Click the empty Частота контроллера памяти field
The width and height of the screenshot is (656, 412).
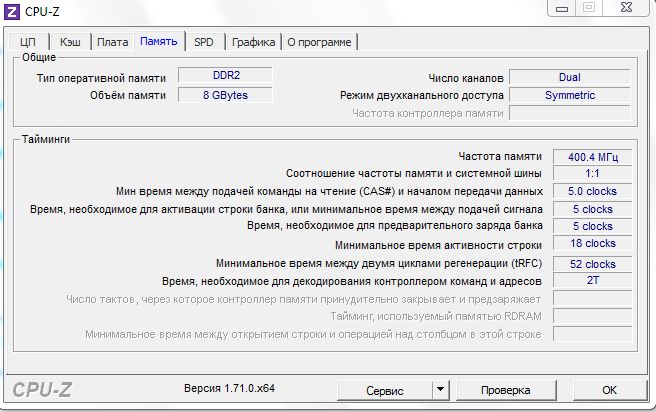pyautogui.click(x=569, y=113)
